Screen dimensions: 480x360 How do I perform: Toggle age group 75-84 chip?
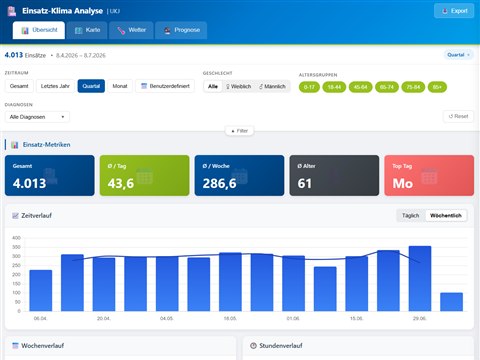pyautogui.click(x=413, y=87)
